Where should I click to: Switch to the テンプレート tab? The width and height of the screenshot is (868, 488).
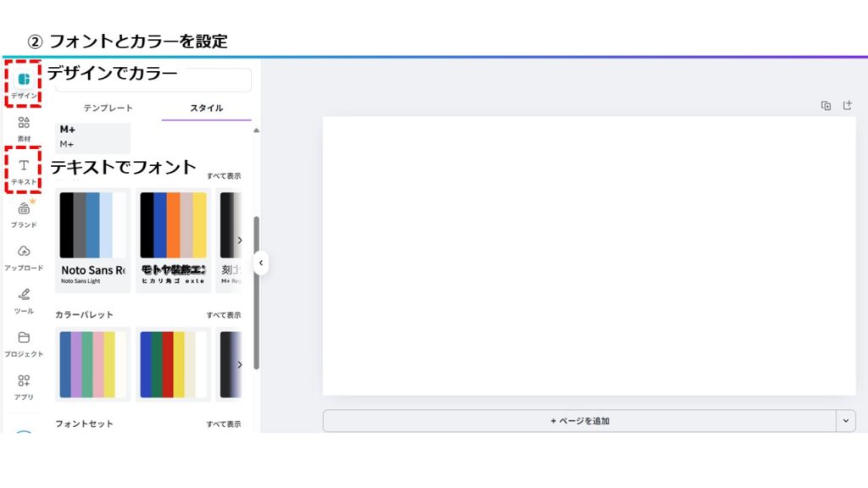coord(108,108)
